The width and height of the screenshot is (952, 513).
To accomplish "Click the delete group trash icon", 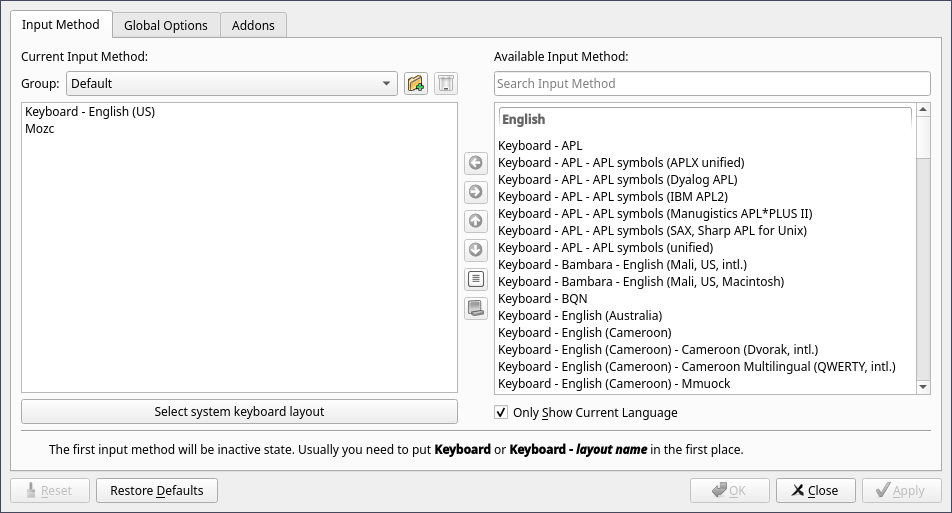I will (x=446, y=84).
